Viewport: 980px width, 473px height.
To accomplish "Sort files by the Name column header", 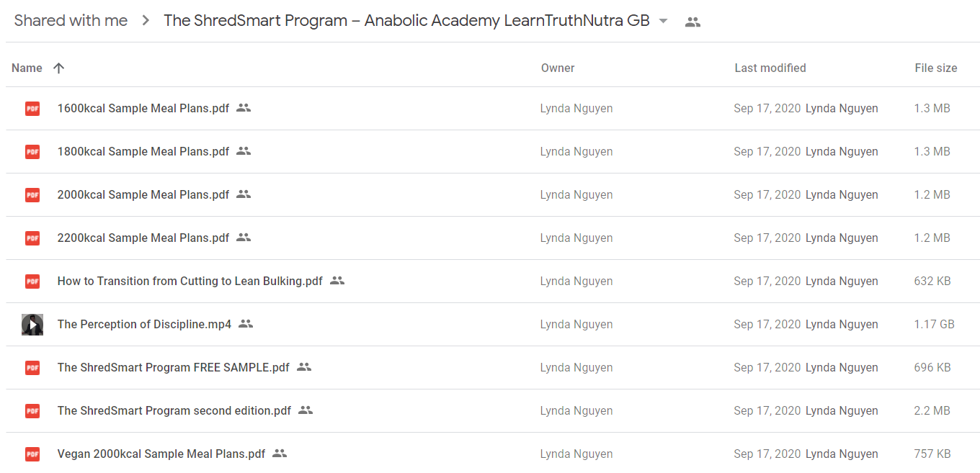I will pos(27,68).
